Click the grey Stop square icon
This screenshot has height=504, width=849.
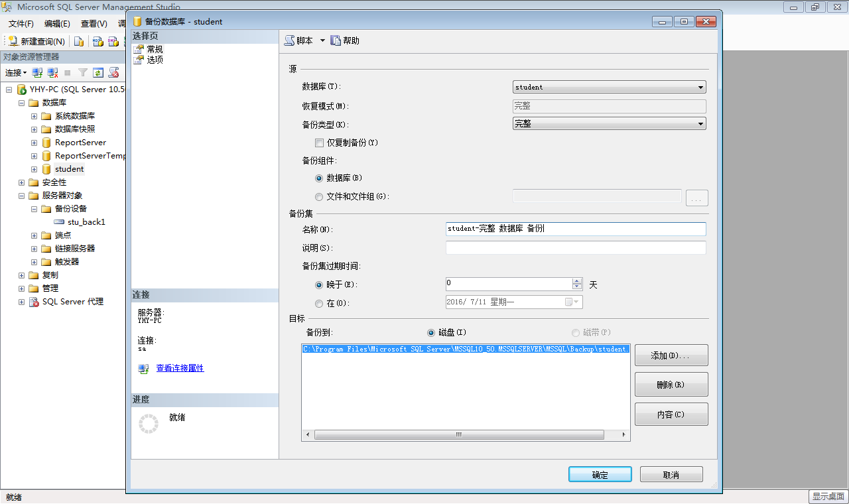(x=67, y=72)
